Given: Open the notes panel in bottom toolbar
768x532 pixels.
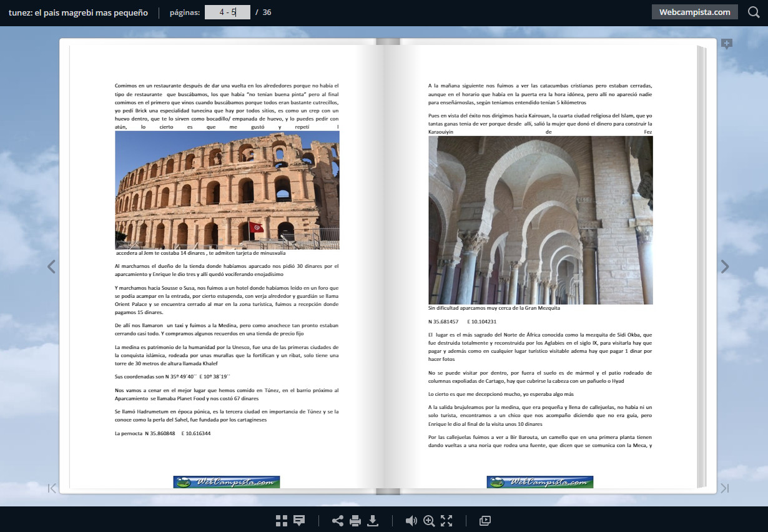Looking at the screenshot, I should click(x=299, y=521).
